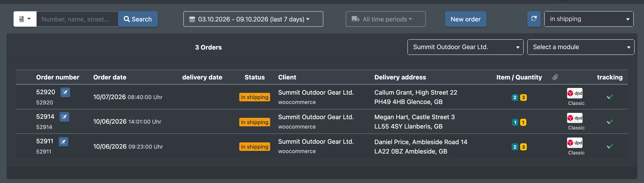The image size is (644, 183).
Task: Select the address 'Callum Grant, High Street 22'
Action: click(x=416, y=92)
